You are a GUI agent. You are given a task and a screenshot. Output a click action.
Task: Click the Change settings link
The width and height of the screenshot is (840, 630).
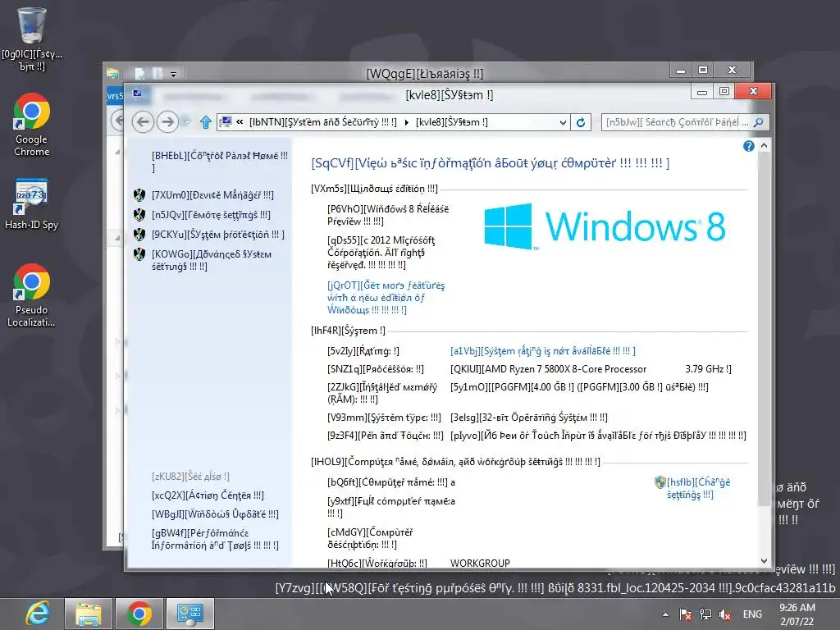point(698,488)
